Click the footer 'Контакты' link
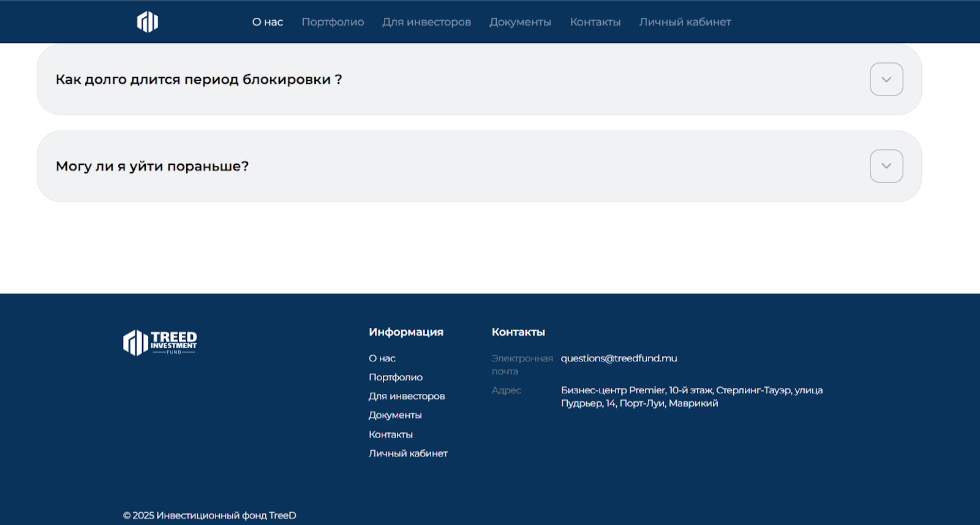This screenshot has height=525, width=980. (390, 434)
